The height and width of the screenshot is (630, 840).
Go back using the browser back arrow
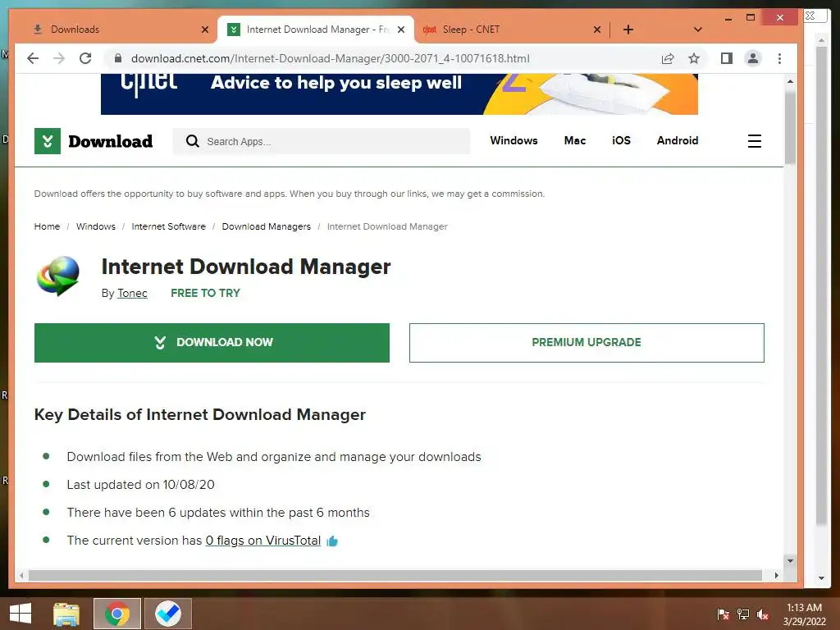point(33,58)
